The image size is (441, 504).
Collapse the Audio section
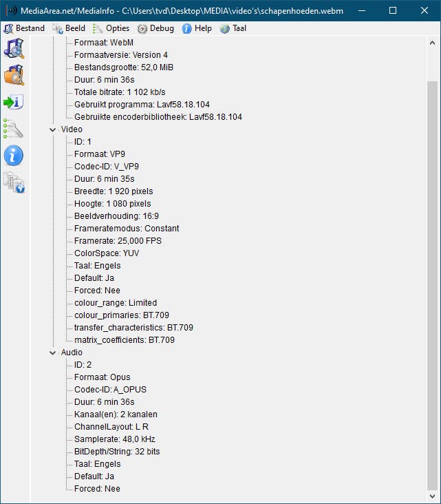click(x=54, y=353)
